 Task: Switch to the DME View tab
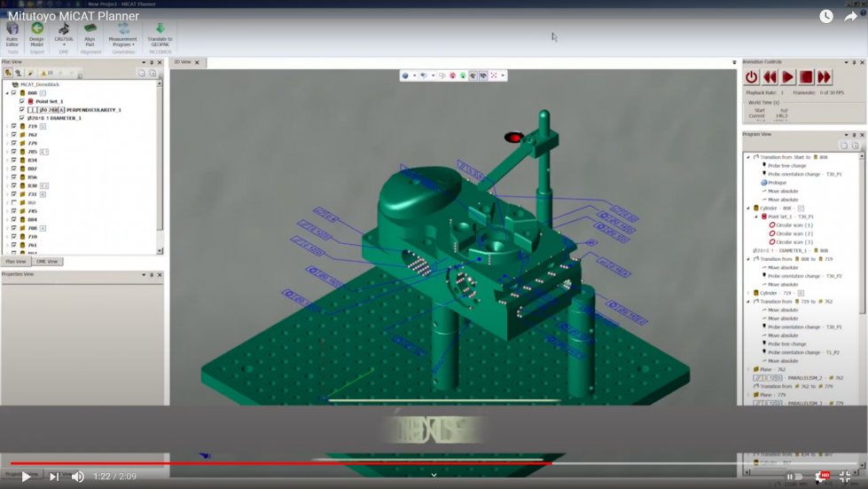tap(47, 262)
